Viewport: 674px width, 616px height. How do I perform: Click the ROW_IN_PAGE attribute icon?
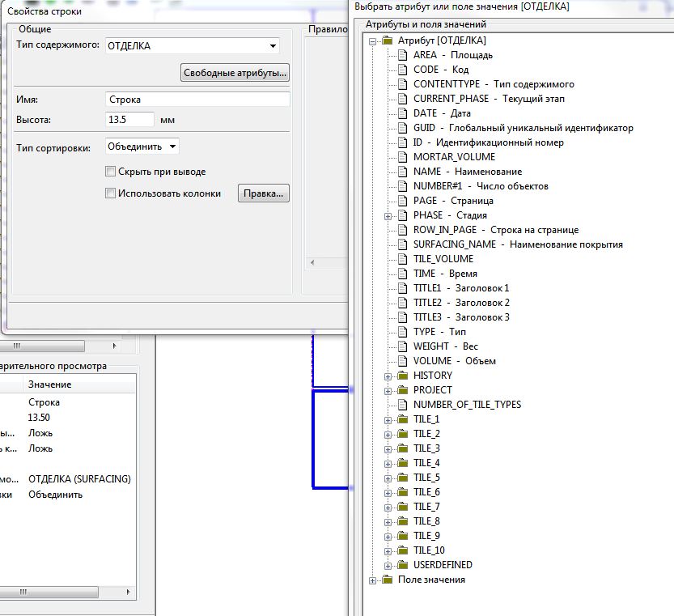coord(402,230)
